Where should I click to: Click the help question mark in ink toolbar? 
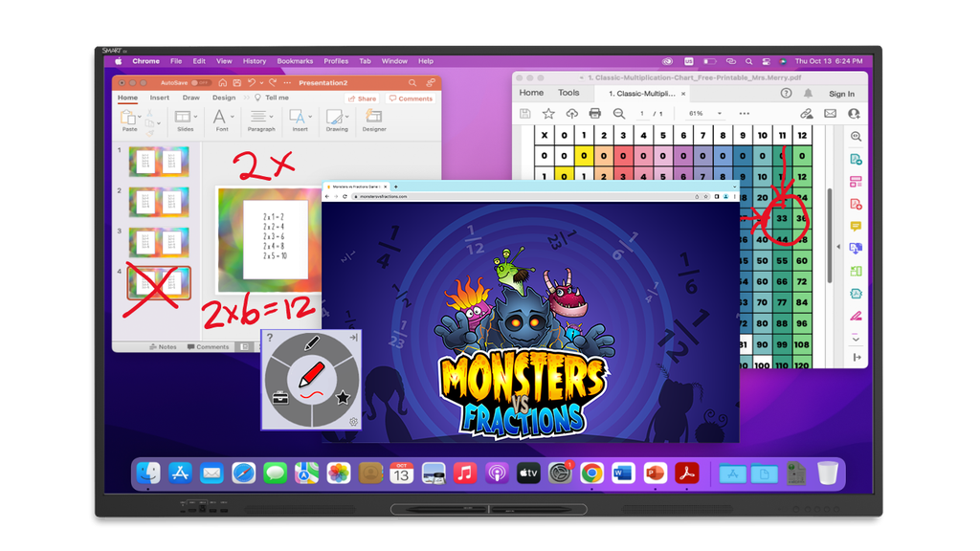click(x=269, y=338)
